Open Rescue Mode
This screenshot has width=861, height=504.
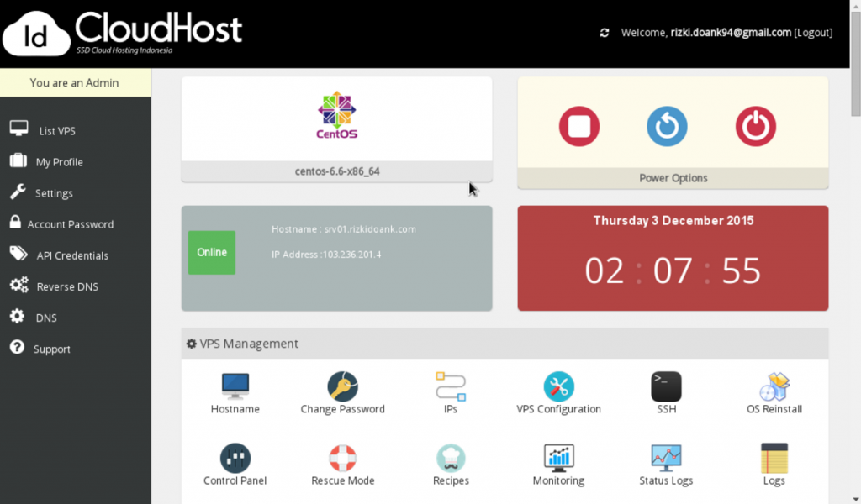342,459
